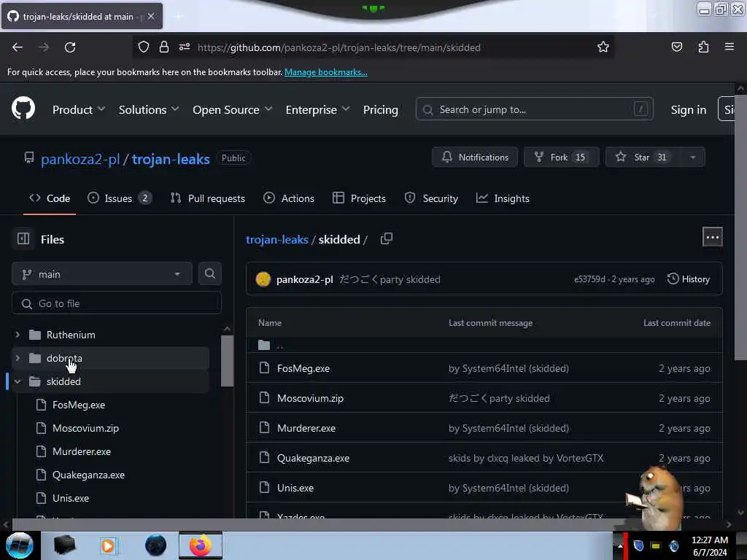The width and height of the screenshot is (747, 560).
Task: Expand the Solutions menu
Action: pos(149,109)
